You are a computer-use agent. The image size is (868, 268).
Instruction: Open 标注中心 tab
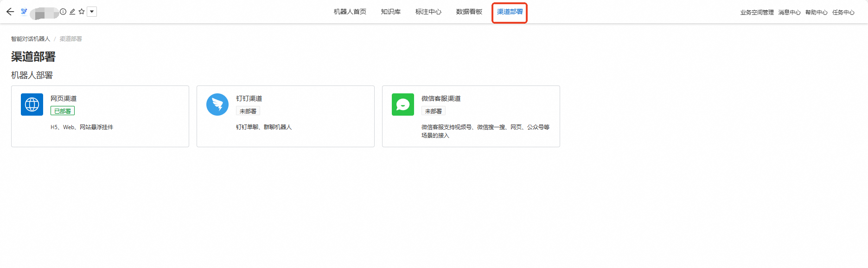pos(428,12)
